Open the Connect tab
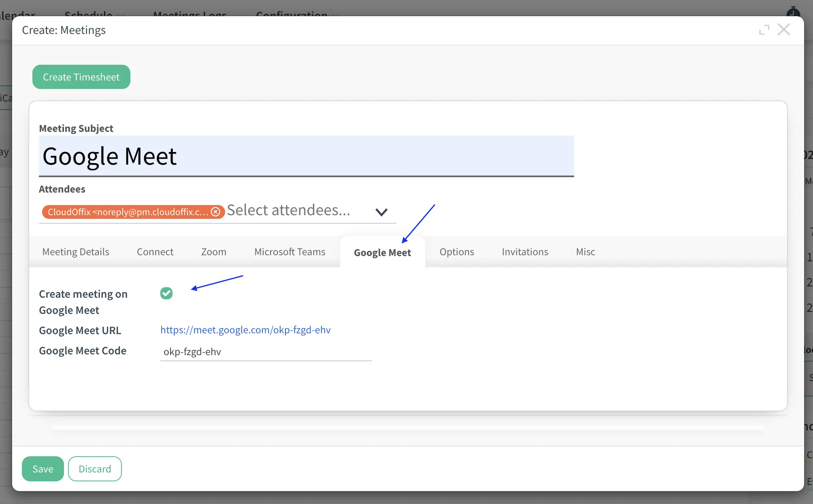The image size is (813, 504). tap(155, 252)
